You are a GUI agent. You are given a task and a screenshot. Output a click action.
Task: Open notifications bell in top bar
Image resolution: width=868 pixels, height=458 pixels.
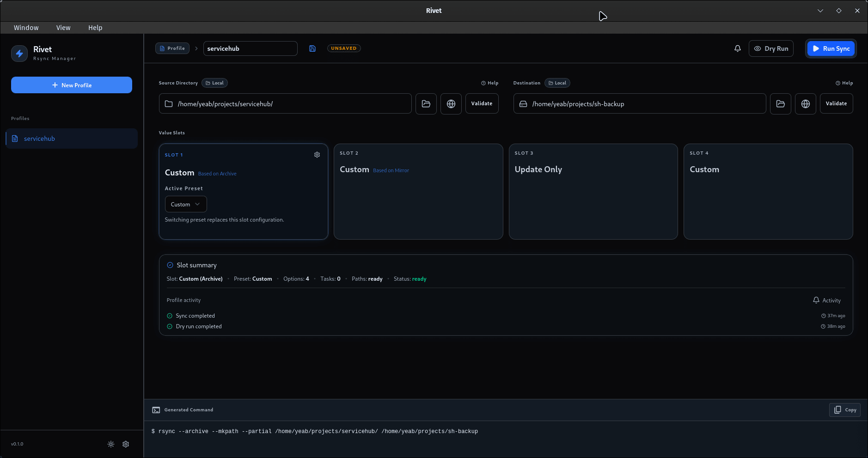click(x=738, y=48)
